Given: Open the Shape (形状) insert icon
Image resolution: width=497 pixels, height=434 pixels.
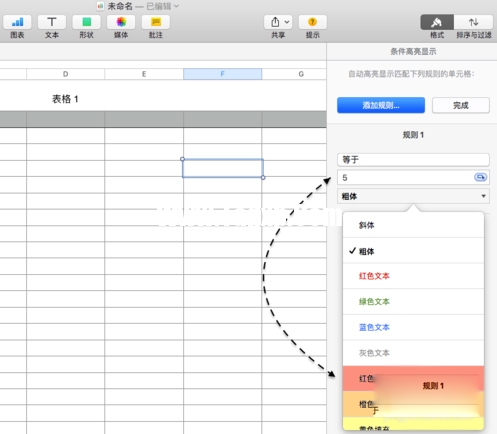Looking at the screenshot, I should pyautogui.click(x=86, y=22).
